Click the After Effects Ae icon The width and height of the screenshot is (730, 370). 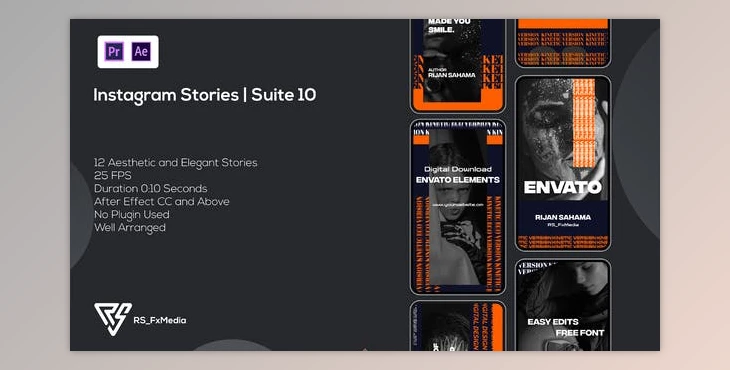click(x=141, y=52)
